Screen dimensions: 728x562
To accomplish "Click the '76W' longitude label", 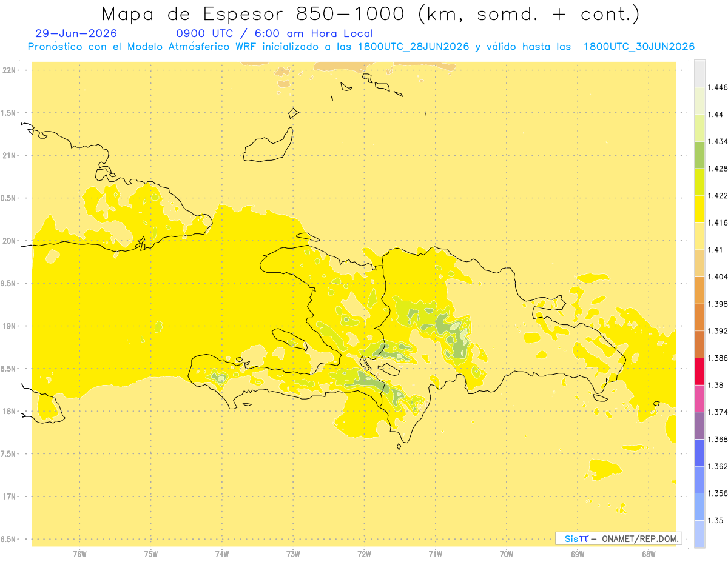I will [79, 554].
